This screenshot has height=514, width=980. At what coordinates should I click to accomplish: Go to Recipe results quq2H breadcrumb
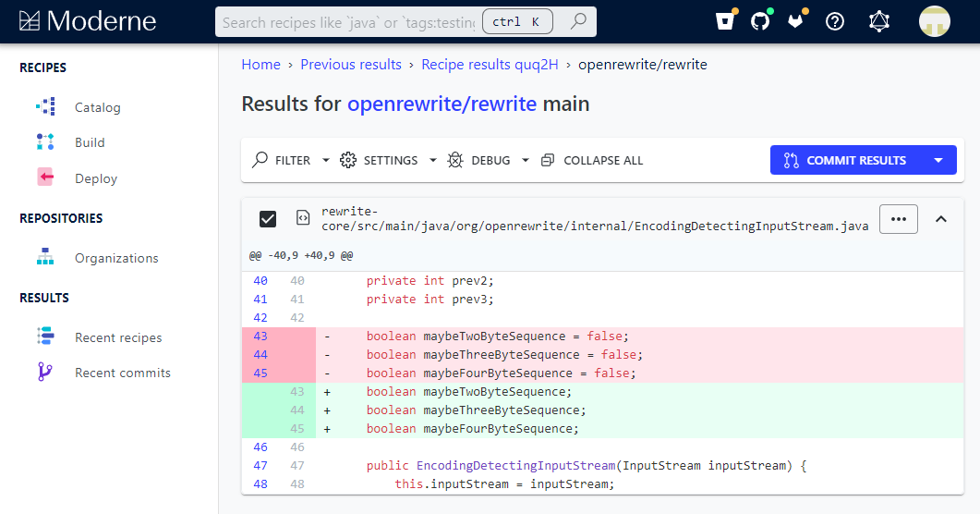point(490,65)
